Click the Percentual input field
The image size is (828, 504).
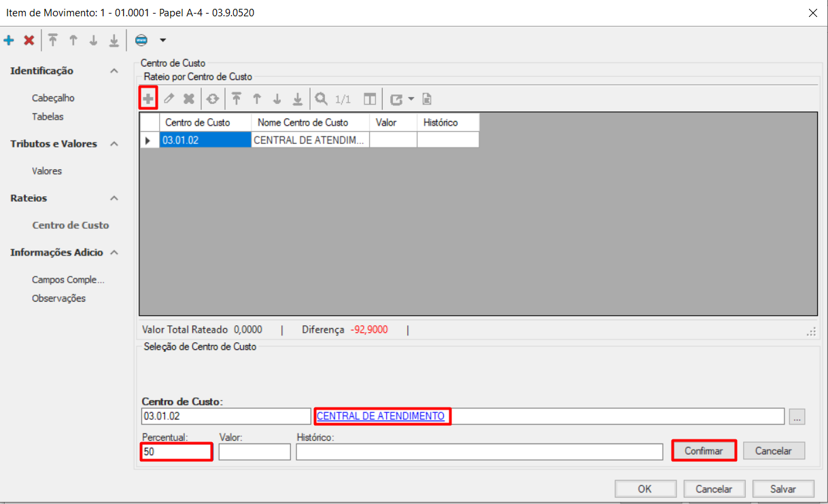tap(177, 451)
